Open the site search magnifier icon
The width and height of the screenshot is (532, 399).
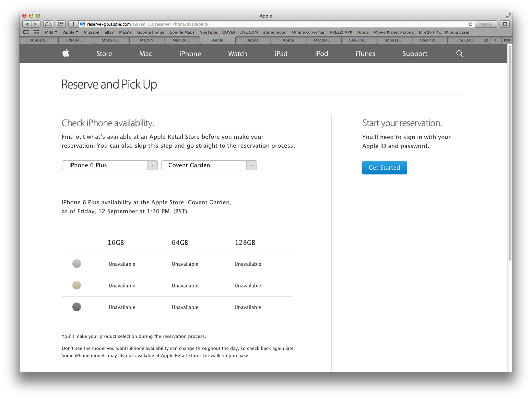point(460,54)
